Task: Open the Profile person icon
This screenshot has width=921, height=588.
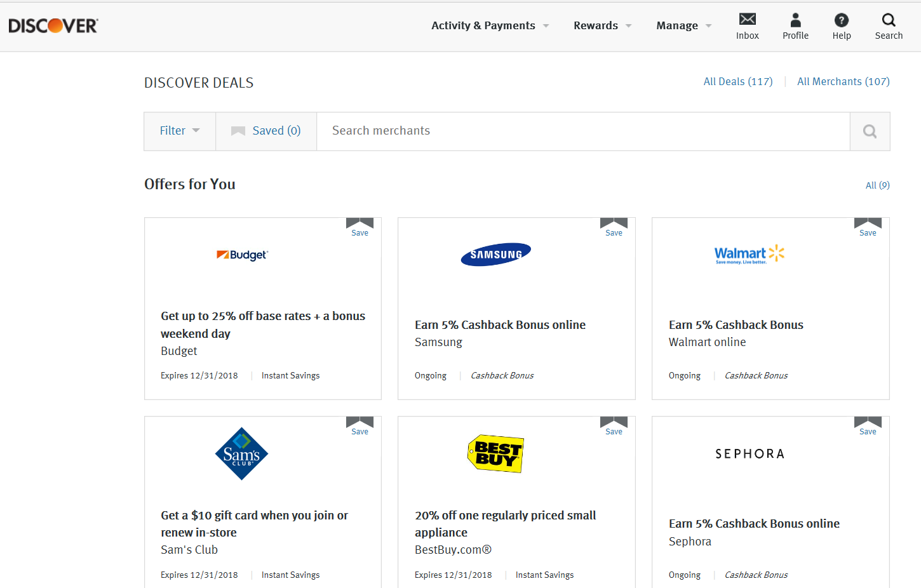Action: coord(795,20)
